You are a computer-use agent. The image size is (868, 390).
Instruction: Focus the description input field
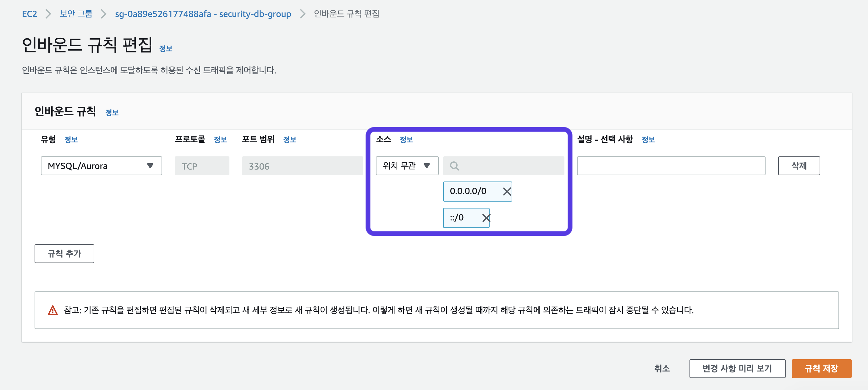(x=671, y=166)
